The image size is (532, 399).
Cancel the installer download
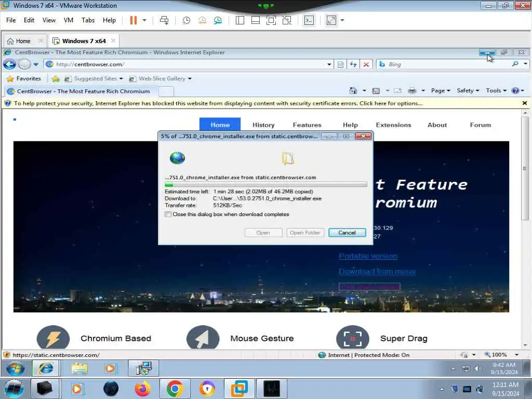pos(347,233)
